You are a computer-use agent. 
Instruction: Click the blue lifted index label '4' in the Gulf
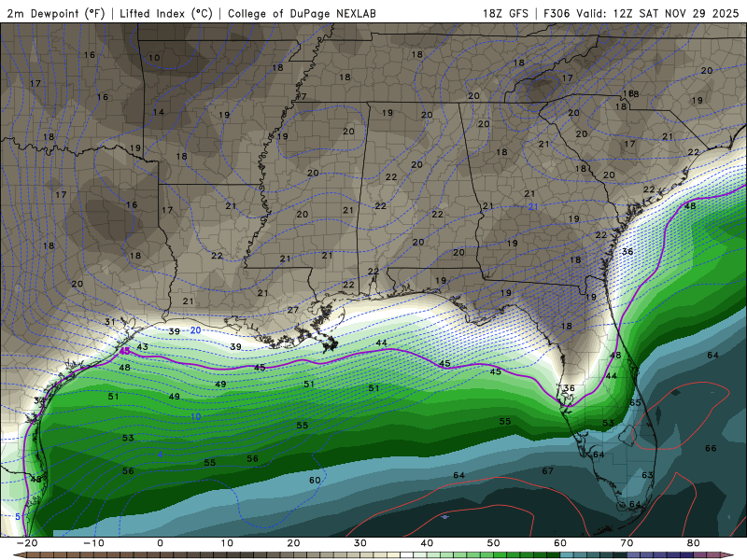coord(160,455)
